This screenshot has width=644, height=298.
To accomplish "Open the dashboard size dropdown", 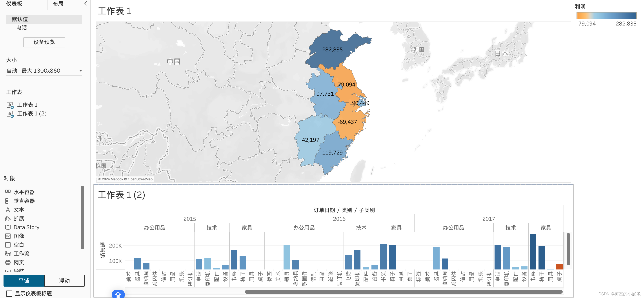I will pos(44,71).
